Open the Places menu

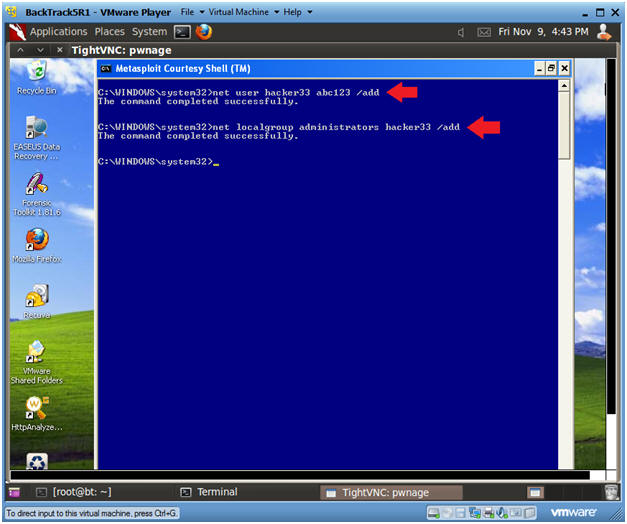[x=110, y=32]
